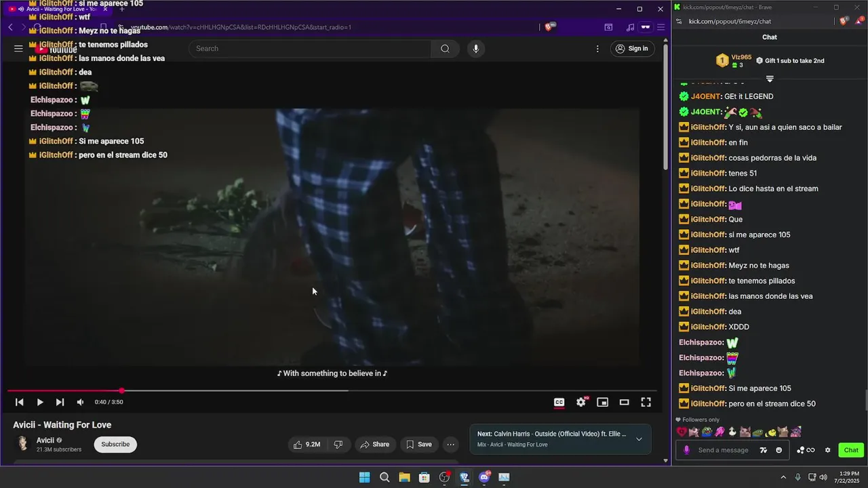This screenshot has width=868, height=488.
Task: Insert the red heart emote
Action: pos(682,432)
